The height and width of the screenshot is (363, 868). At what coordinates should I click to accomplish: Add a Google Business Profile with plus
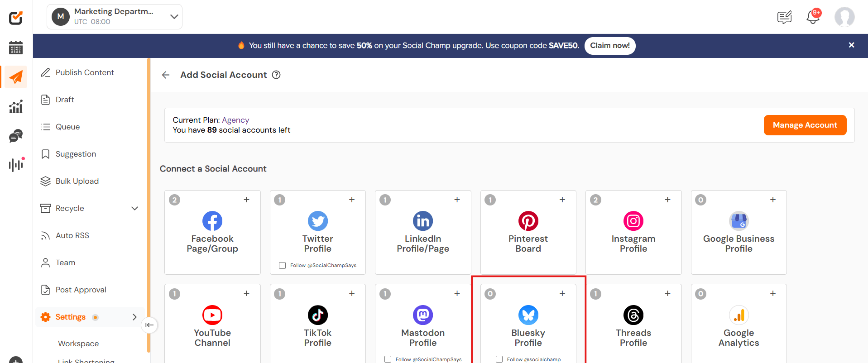click(773, 200)
